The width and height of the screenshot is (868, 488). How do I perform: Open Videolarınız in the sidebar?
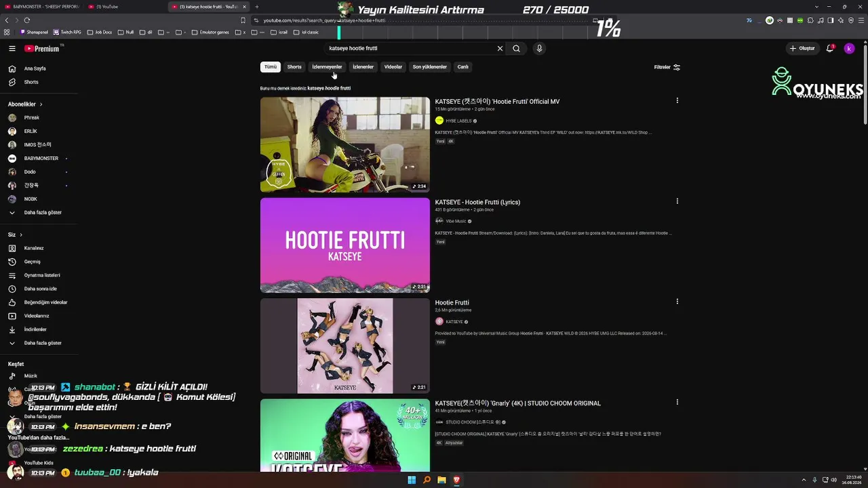39,316
